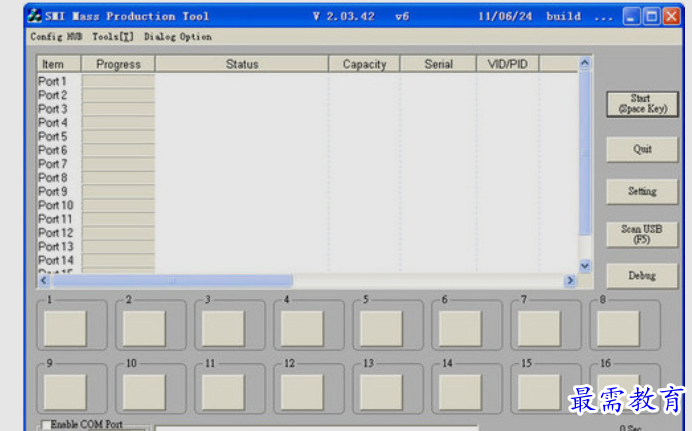Close the SMI Mass Production Tool window
This screenshot has height=431, width=692.
coord(671,16)
